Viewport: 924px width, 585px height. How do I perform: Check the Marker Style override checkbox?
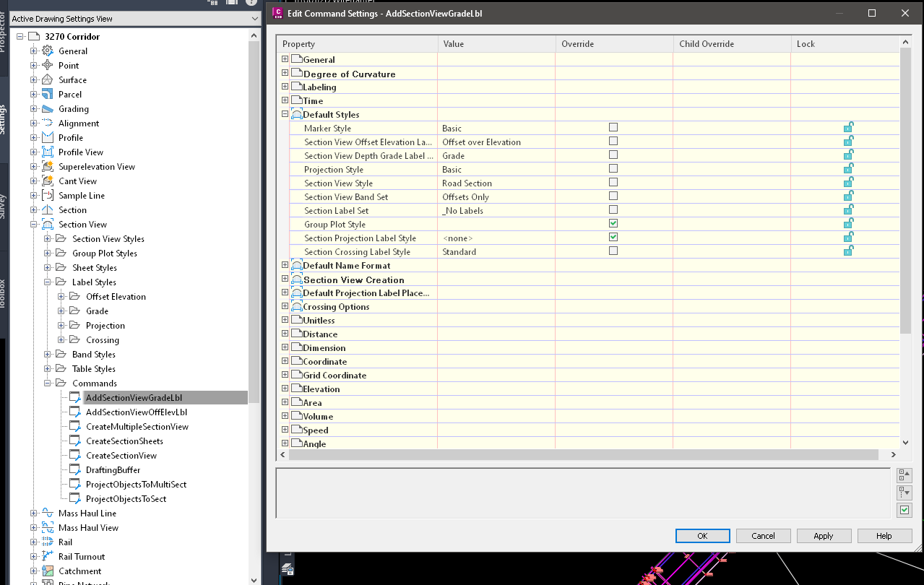613,126
